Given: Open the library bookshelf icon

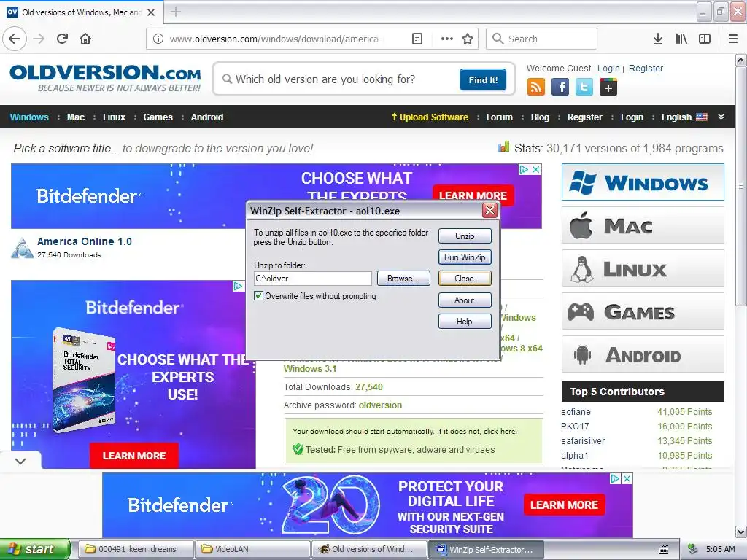Looking at the screenshot, I should [681, 39].
